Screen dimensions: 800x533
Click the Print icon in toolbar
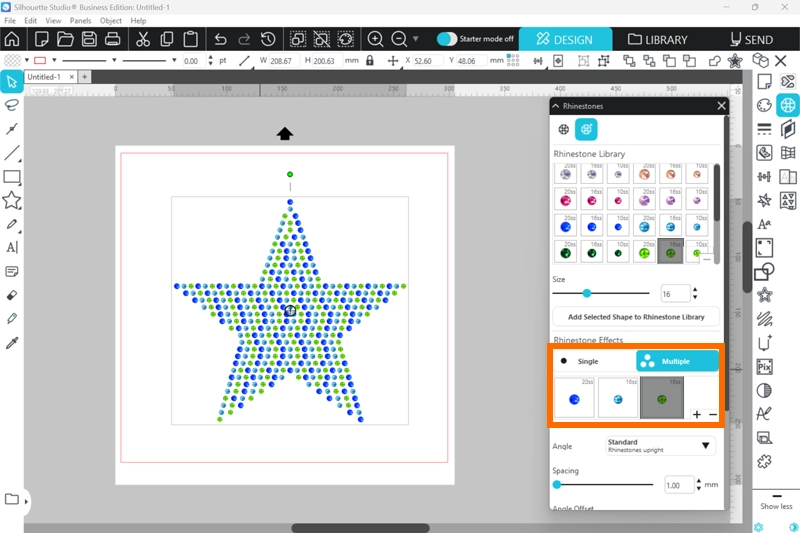click(x=112, y=40)
